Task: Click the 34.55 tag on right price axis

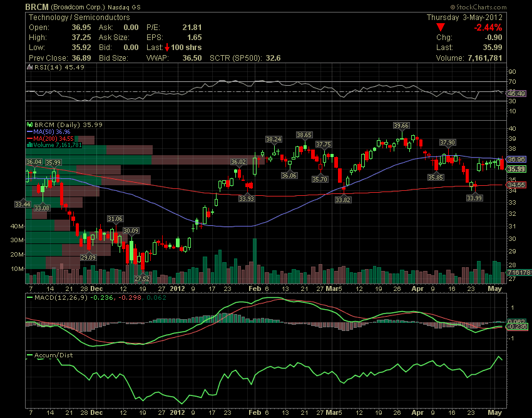Action: 517,185
